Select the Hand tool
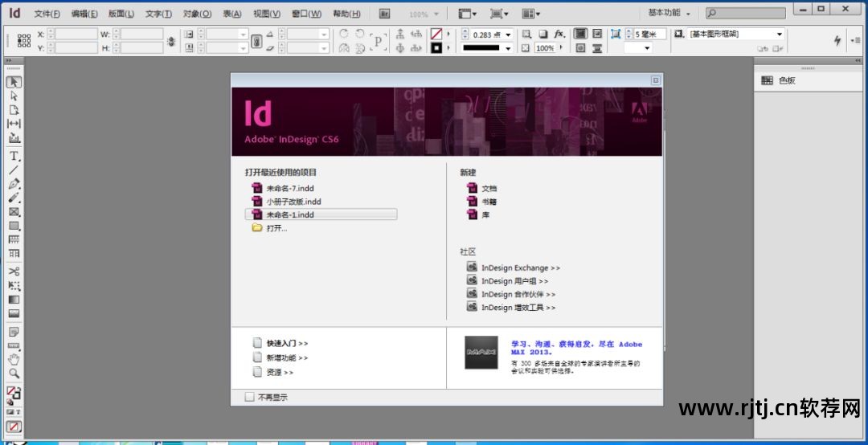Viewport: 868px width, 445px height. [14, 359]
